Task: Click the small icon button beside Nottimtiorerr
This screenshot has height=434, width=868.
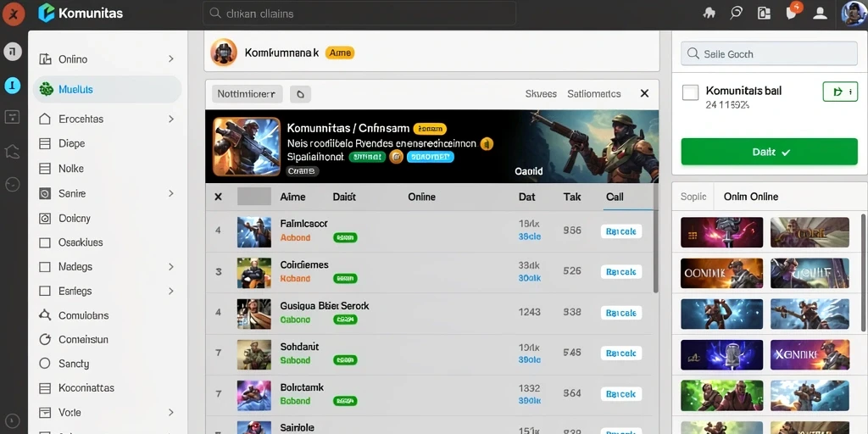Action: pos(300,94)
